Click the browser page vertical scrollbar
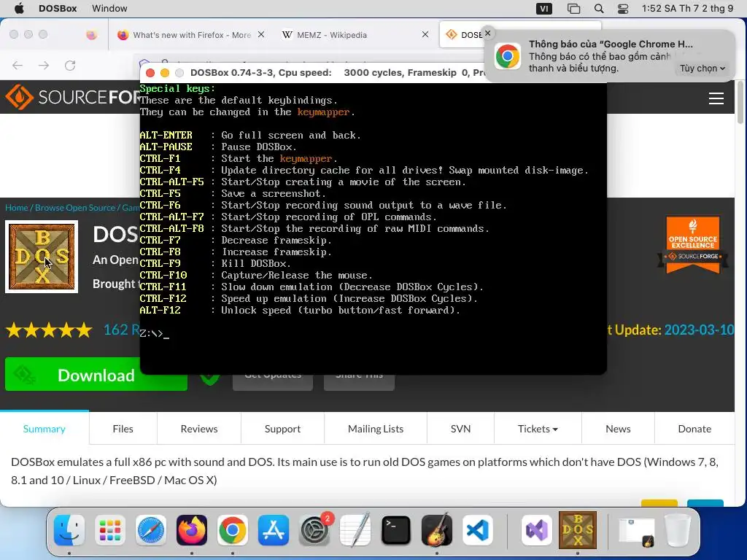 [740, 102]
